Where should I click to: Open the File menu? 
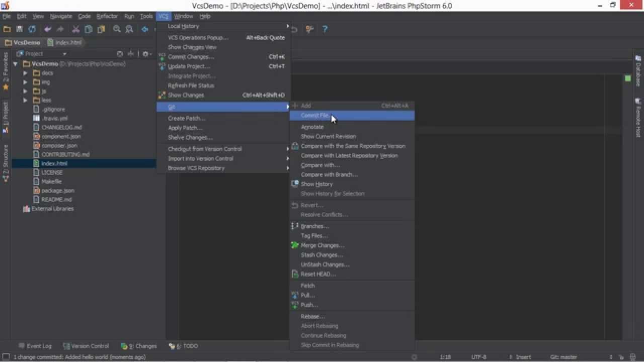(7, 16)
